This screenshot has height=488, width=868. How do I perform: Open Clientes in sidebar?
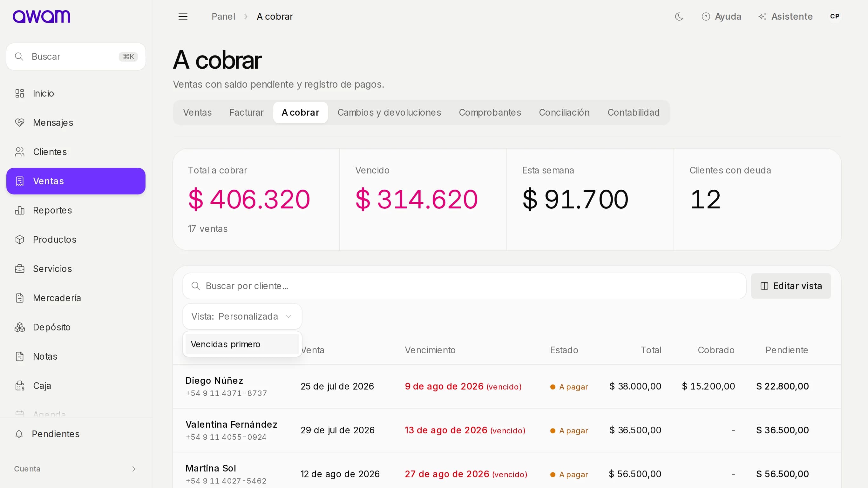(76, 152)
